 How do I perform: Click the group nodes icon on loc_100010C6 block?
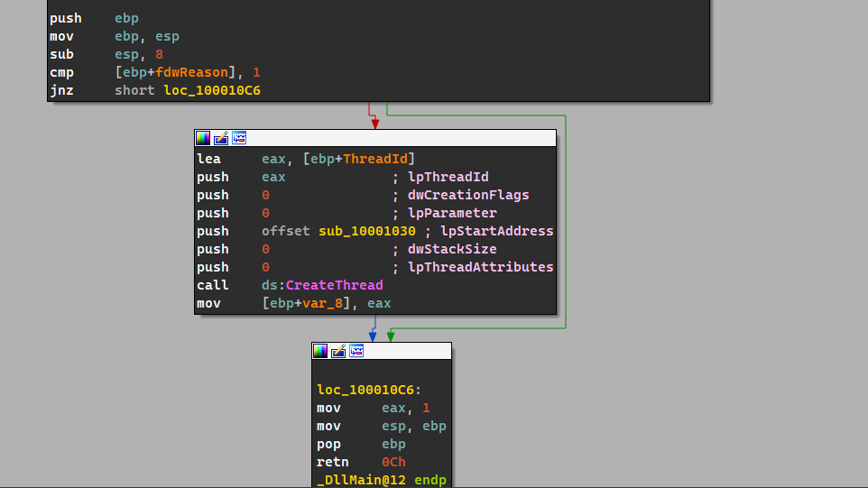pyautogui.click(x=356, y=351)
